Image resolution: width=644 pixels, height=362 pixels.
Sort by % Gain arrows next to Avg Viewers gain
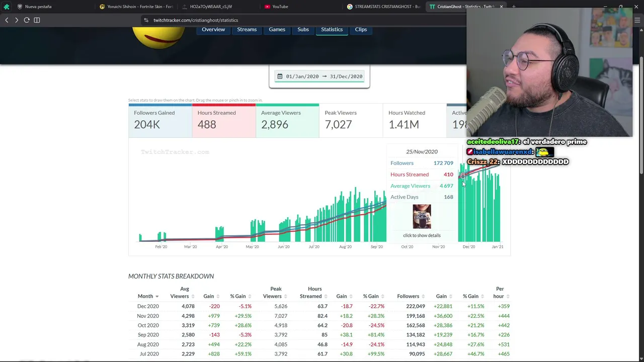250,297
